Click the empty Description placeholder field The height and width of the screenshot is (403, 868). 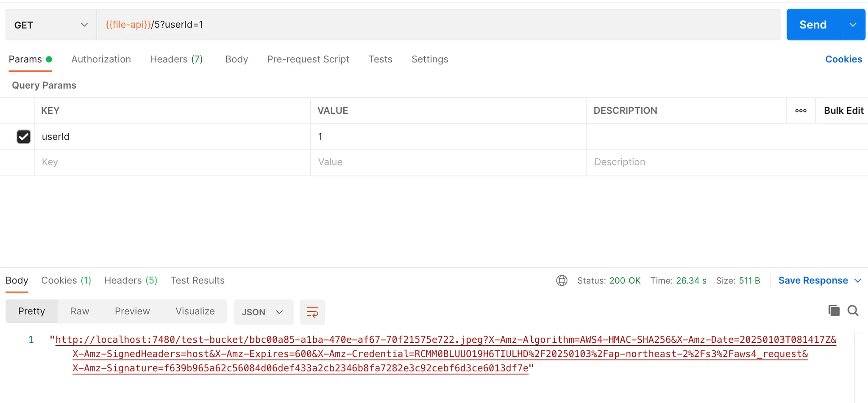[727, 162]
